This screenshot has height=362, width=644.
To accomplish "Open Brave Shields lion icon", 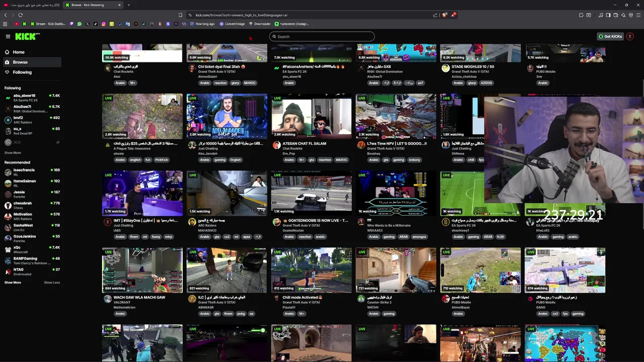I will [x=445, y=15].
